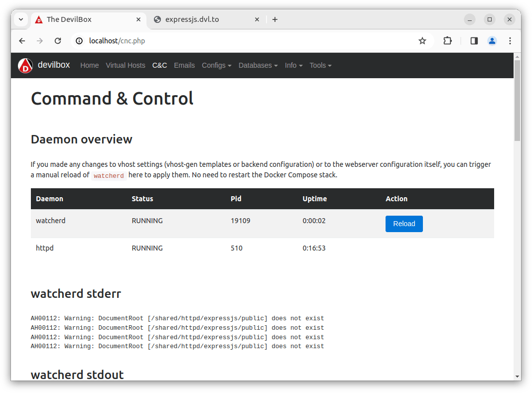Click the page vertical scrollbar thumb
The height and width of the screenshot is (393, 532).
[x=517, y=100]
